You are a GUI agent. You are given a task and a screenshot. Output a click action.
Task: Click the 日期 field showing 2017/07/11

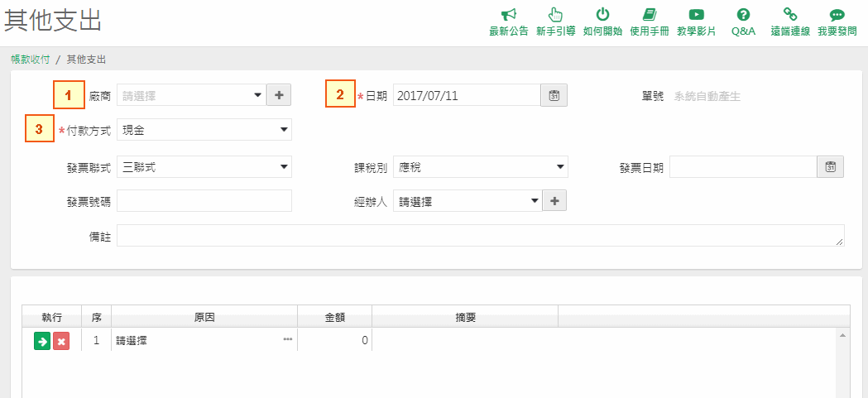pyautogui.click(x=467, y=95)
